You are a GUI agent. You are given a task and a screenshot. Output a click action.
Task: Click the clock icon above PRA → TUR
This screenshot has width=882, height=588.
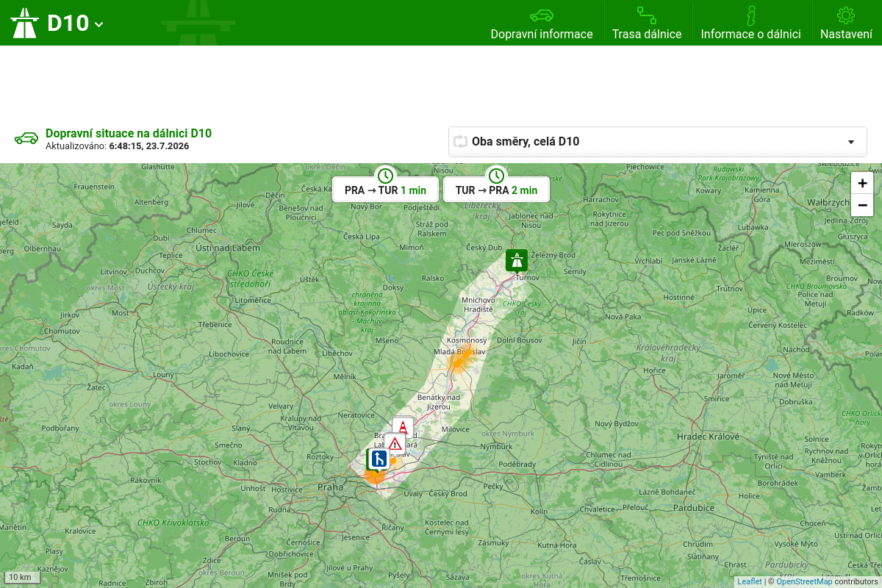385,176
